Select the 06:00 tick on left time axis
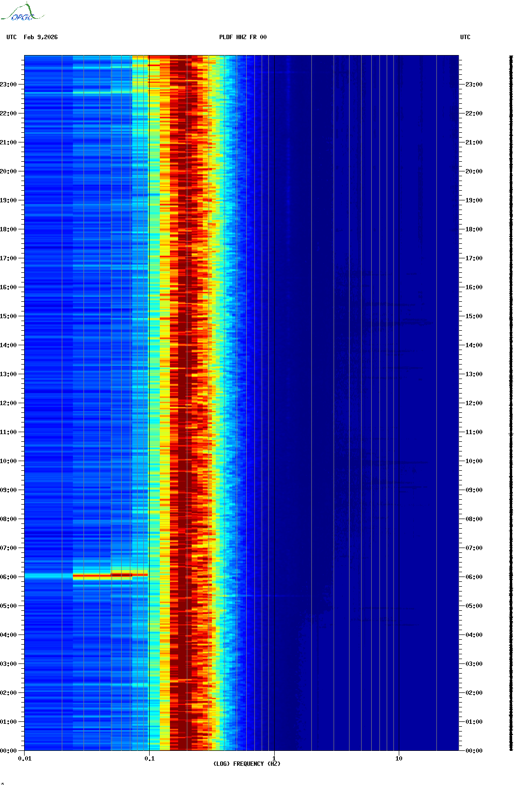The height and width of the screenshot is (789, 532). pyautogui.click(x=9, y=577)
